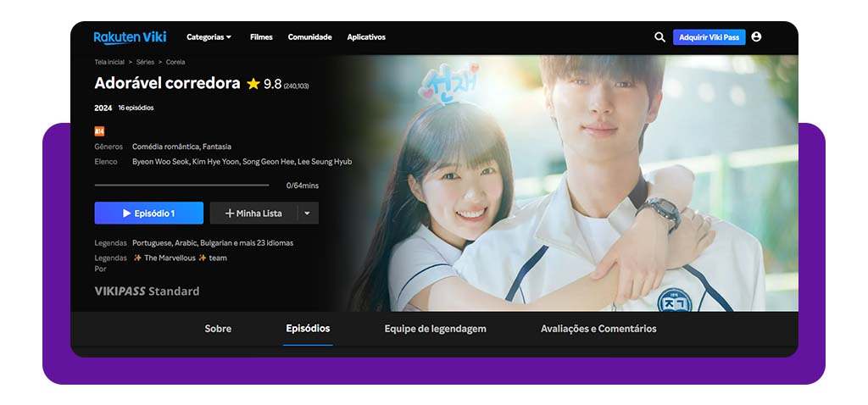Add show to Minha Lista
This screenshot has width=868, height=405.
[x=253, y=213]
